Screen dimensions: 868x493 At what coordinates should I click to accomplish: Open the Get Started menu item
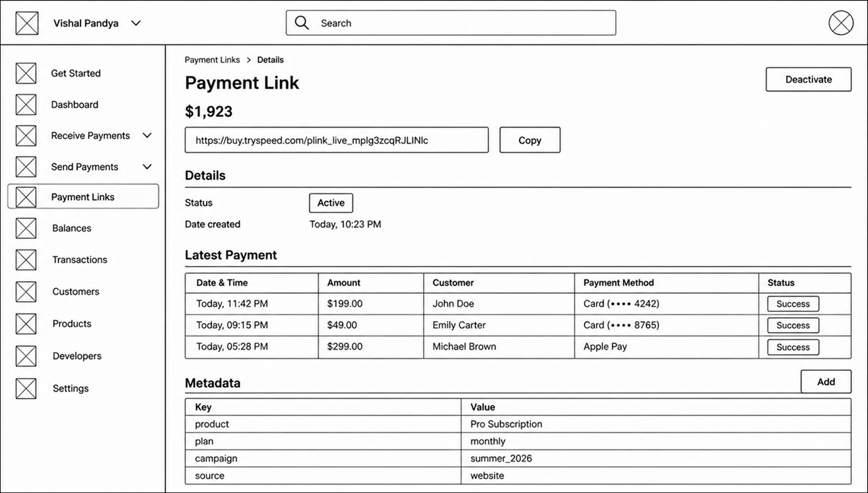pyautogui.click(x=76, y=73)
